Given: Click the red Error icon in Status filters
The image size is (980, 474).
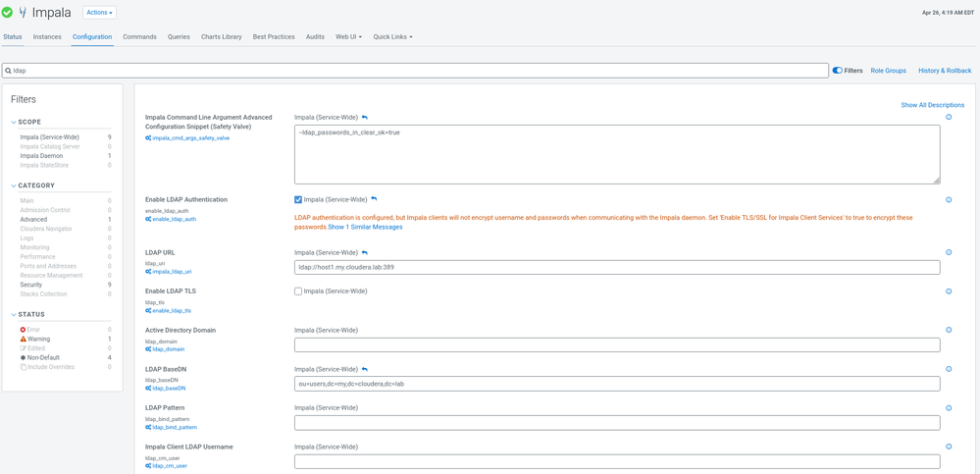Looking at the screenshot, I should pyautogui.click(x=24, y=330).
